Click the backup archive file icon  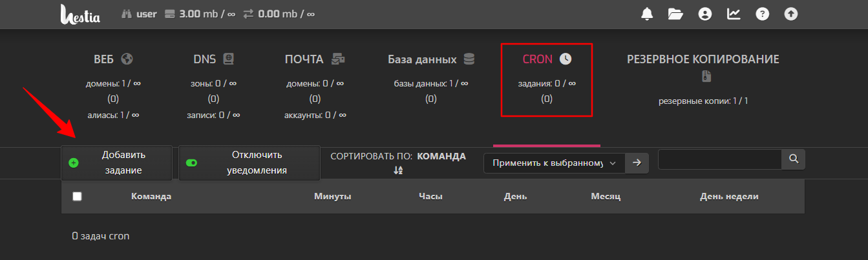point(706,77)
